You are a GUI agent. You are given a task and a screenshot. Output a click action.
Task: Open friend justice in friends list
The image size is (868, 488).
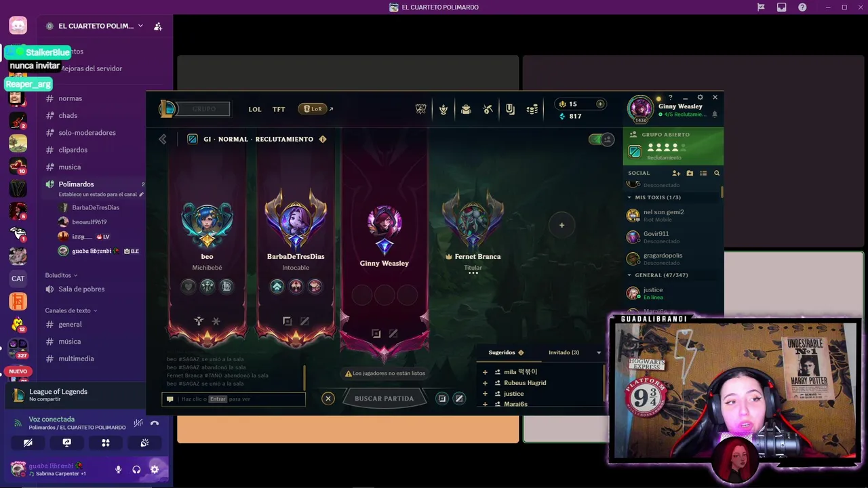(x=673, y=293)
